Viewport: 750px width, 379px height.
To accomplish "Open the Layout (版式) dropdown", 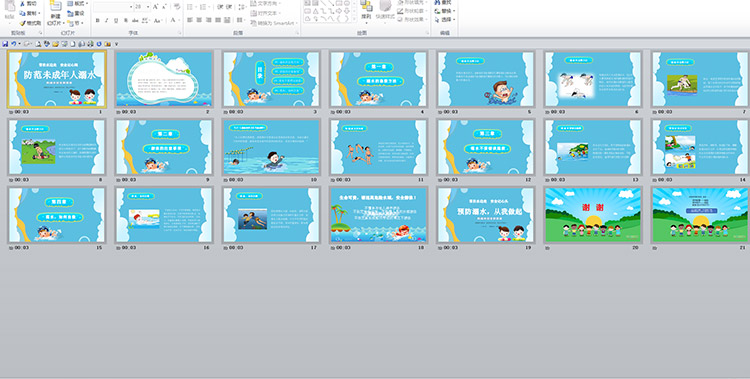I will click(x=76, y=3).
